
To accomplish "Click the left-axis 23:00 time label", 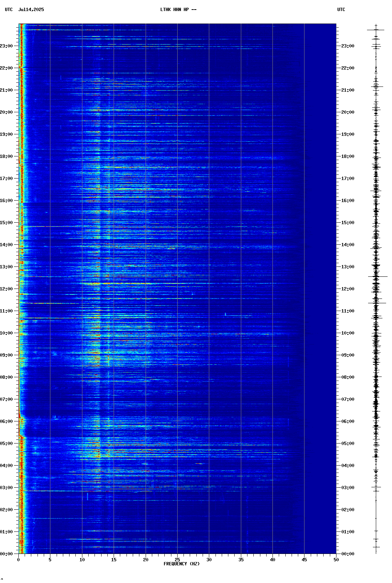I will (6, 46).
